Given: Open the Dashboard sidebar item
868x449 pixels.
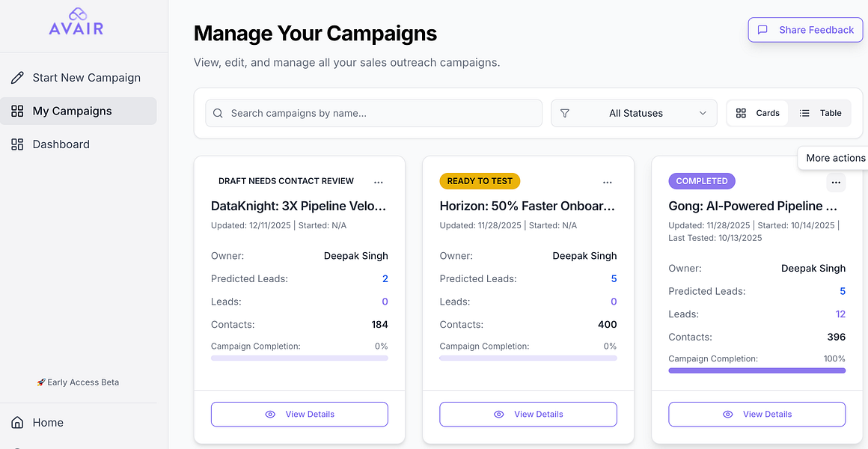Looking at the screenshot, I should (61, 144).
